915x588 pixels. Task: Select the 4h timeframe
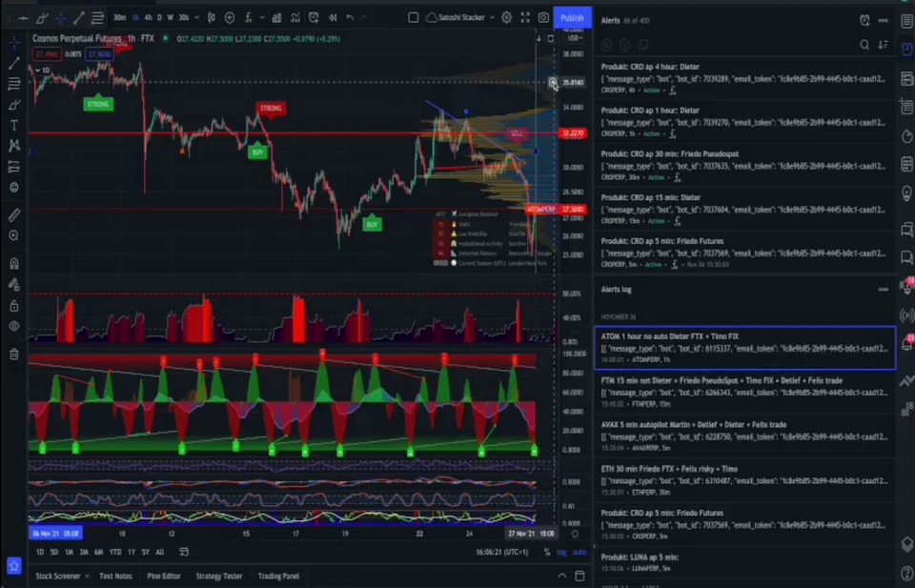pyautogui.click(x=149, y=18)
